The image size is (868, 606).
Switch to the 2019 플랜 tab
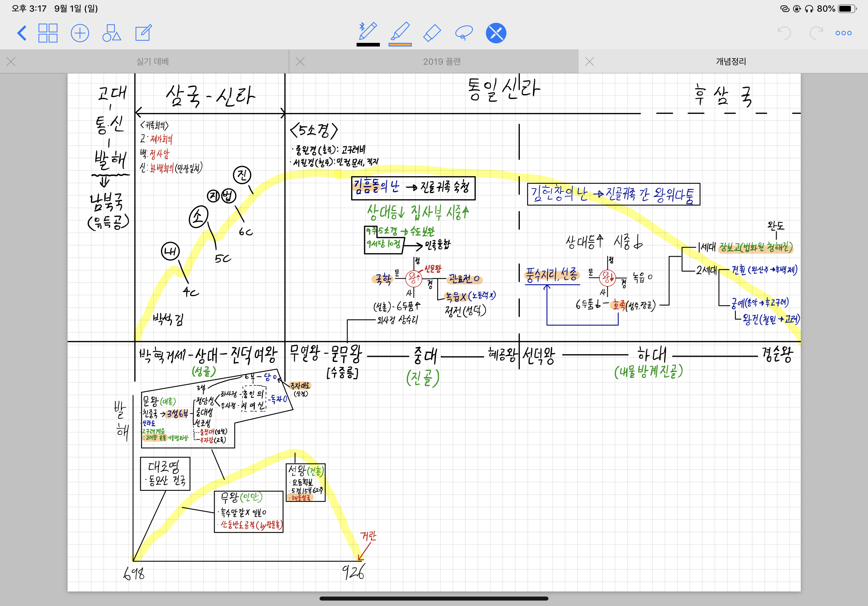coord(442,61)
